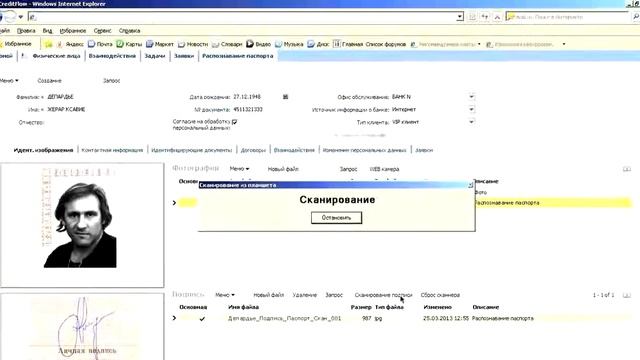
Task: Open the Вид menu
Action: 47,31
